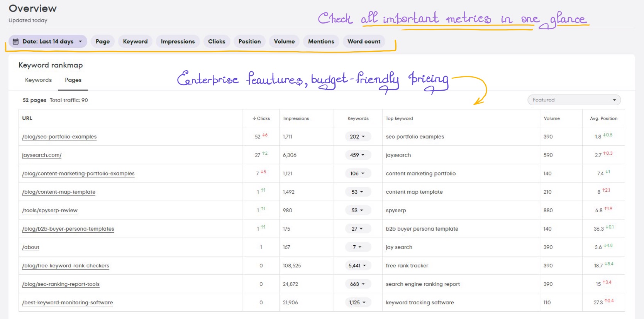Select the Page filter chip
This screenshot has height=319, width=644.
click(103, 41)
